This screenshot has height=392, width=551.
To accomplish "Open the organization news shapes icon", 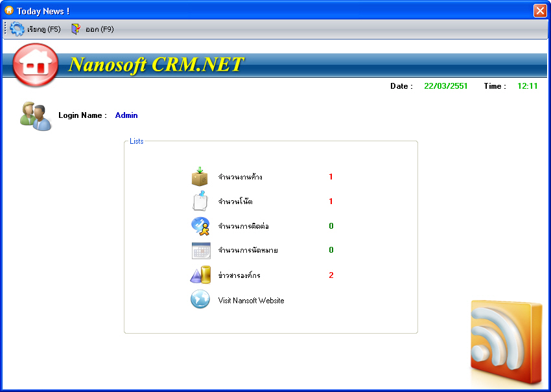I will tap(200, 275).
